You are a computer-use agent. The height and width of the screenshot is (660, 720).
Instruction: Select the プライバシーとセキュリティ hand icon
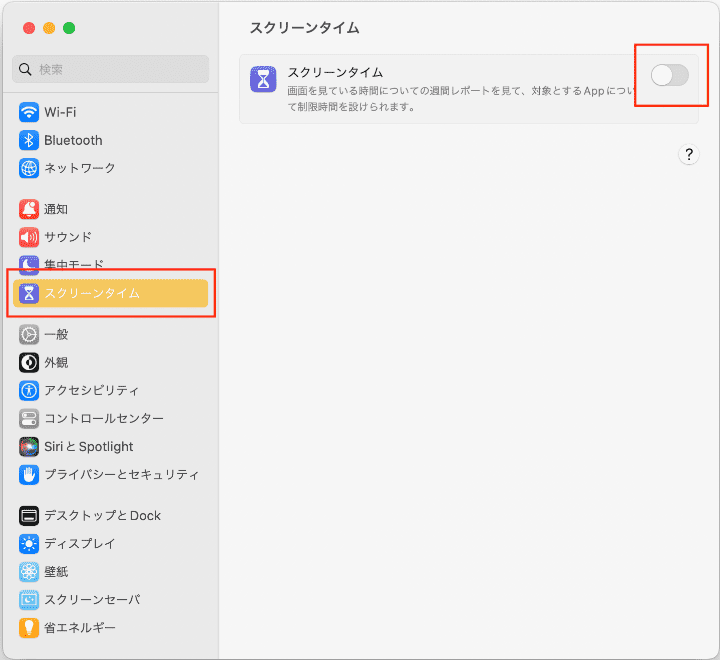tap(29, 474)
